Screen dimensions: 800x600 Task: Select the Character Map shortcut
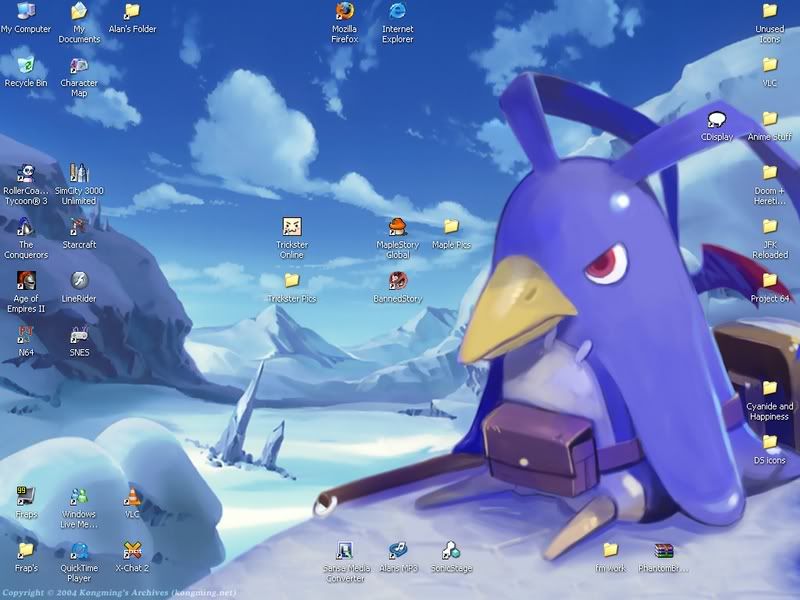[x=79, y=77]
